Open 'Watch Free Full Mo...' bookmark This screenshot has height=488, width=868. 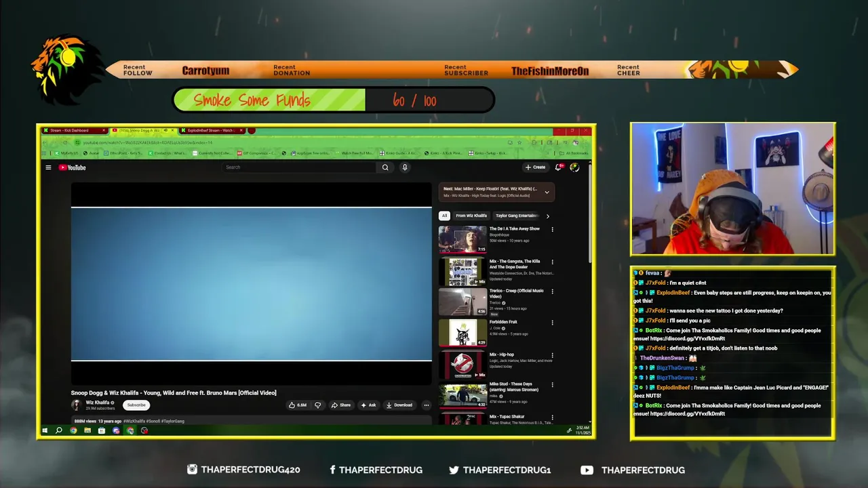(355, 153)
